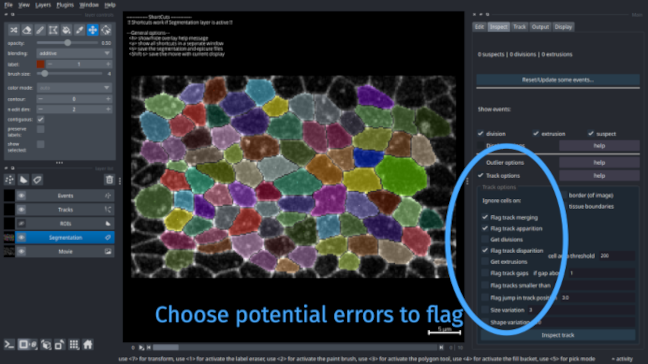Image resolution: width=648 pixels, height=364 pixels.
Task: Uncheck the suspect events checkbox
Action: pos(591,133)
